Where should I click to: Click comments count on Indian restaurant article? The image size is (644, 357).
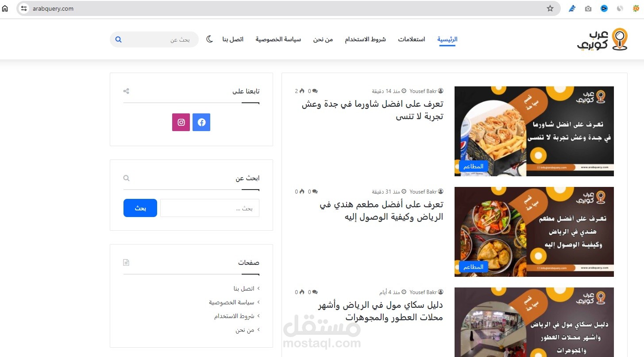coord(313,192)
